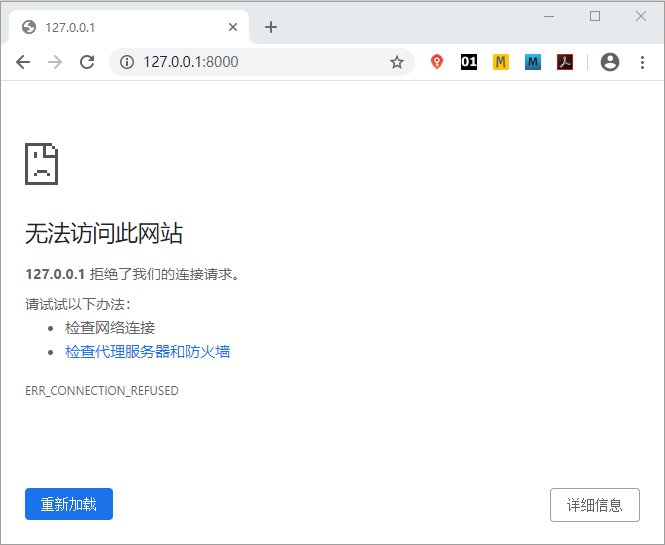Close the 127.0.0.1 tab

(233, 27)
